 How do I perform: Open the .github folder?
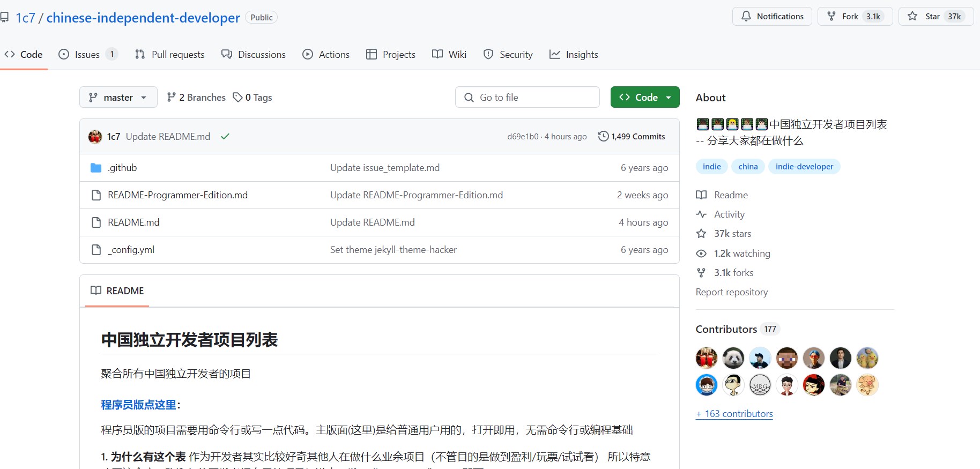(122, 168)
